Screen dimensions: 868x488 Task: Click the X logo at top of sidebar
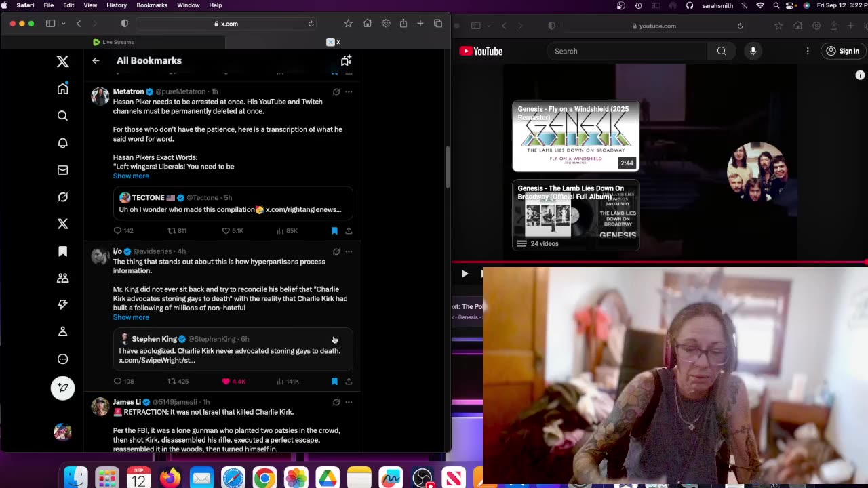coord(62,62)
